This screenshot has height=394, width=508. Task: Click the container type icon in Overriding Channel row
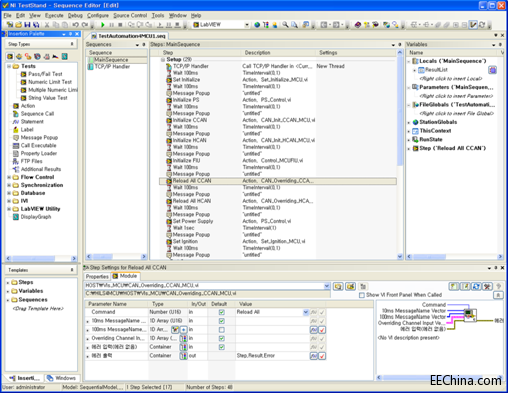[x=184, y=338]
